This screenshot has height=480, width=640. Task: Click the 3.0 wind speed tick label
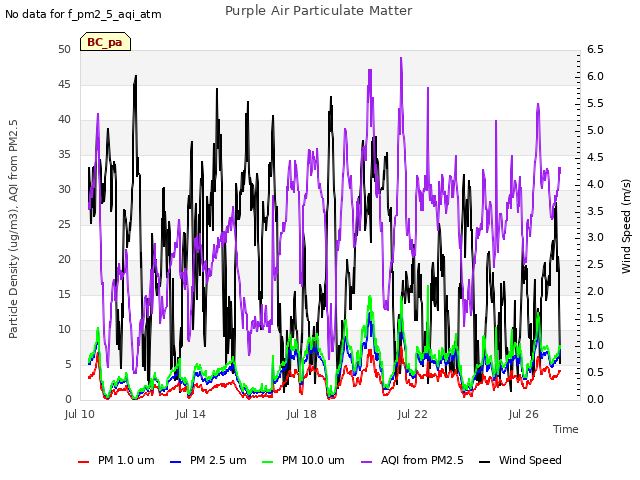pyautogui.click(x=595, y=238)
